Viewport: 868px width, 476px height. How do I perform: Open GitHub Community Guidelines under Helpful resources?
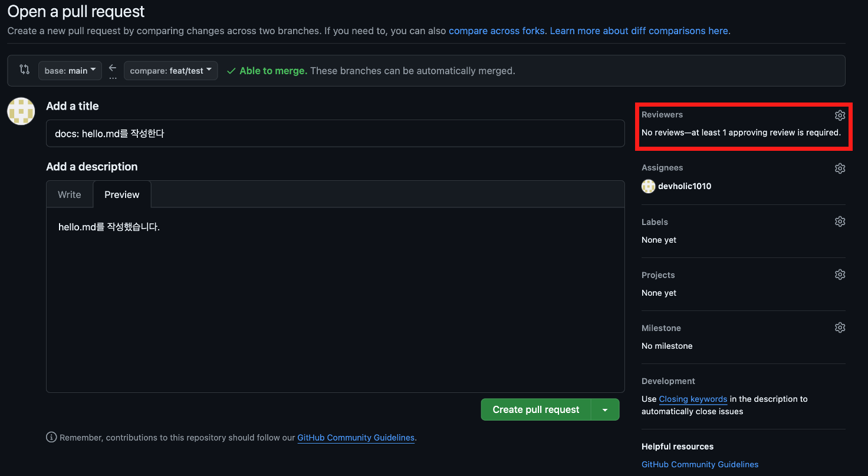pos(700,464)
